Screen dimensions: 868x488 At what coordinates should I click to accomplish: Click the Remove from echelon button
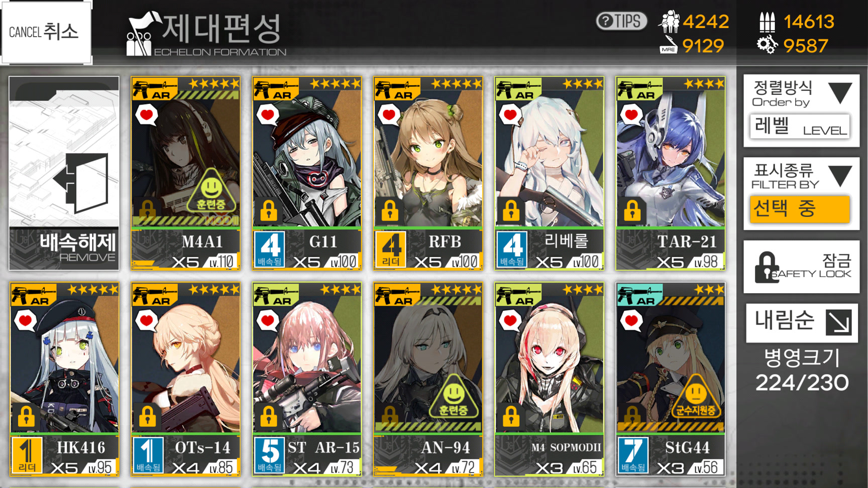pyautogui.click(x=64, y=174)
